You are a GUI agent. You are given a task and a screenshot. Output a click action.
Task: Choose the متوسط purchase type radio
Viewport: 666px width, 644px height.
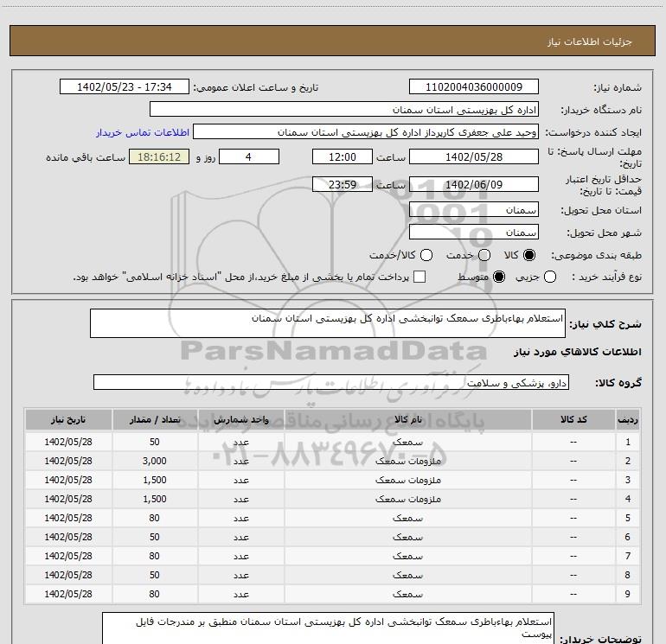(x=499, y=277)
